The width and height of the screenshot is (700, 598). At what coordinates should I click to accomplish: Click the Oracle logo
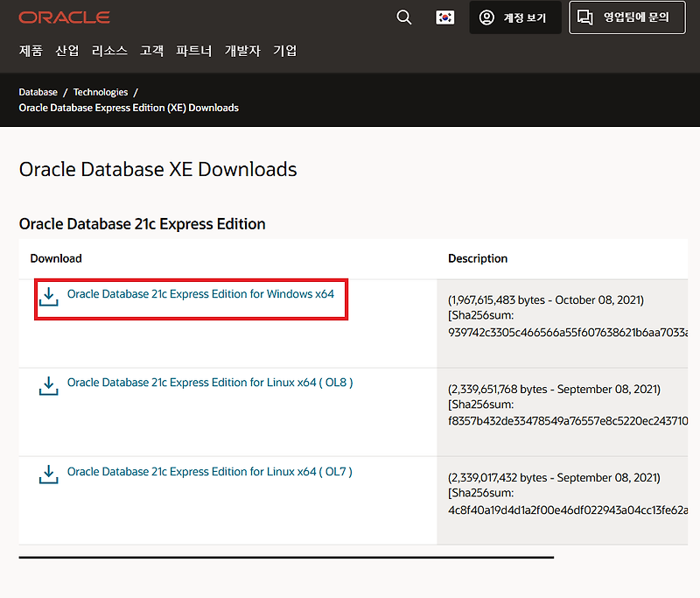[x=64, y=16]
